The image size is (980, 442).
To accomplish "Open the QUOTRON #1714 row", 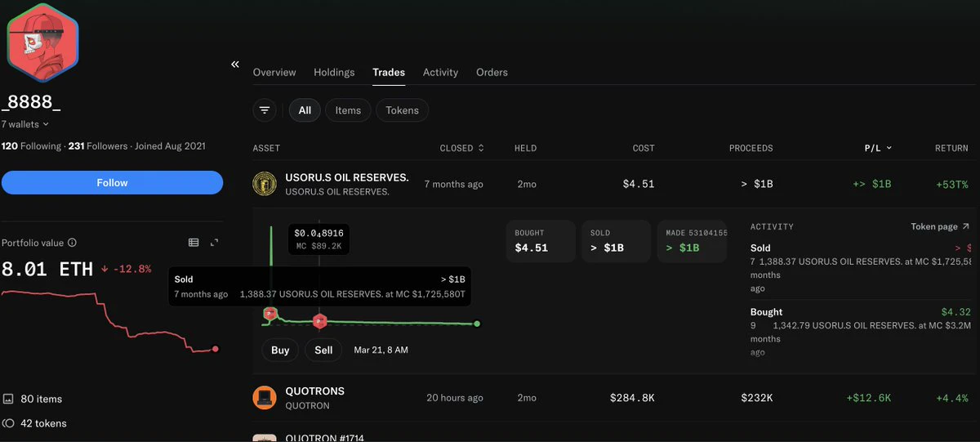I will click(327, 438).
